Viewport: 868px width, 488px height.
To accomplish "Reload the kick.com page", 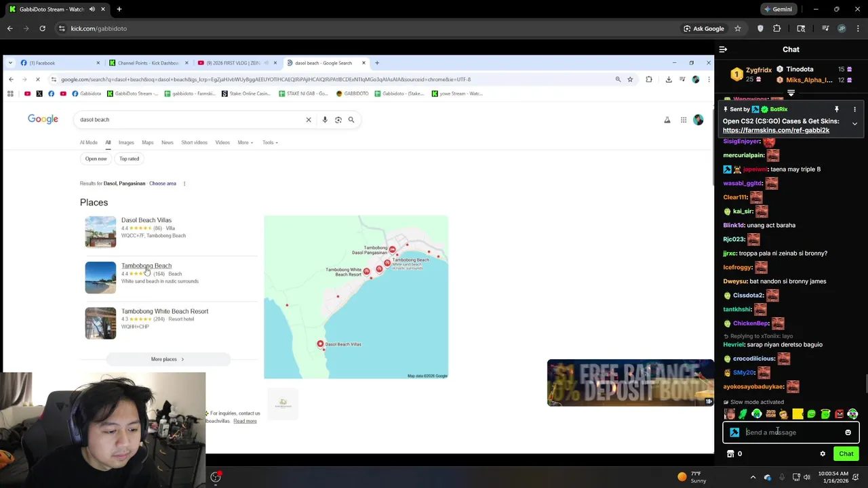I will click(42, 28).
